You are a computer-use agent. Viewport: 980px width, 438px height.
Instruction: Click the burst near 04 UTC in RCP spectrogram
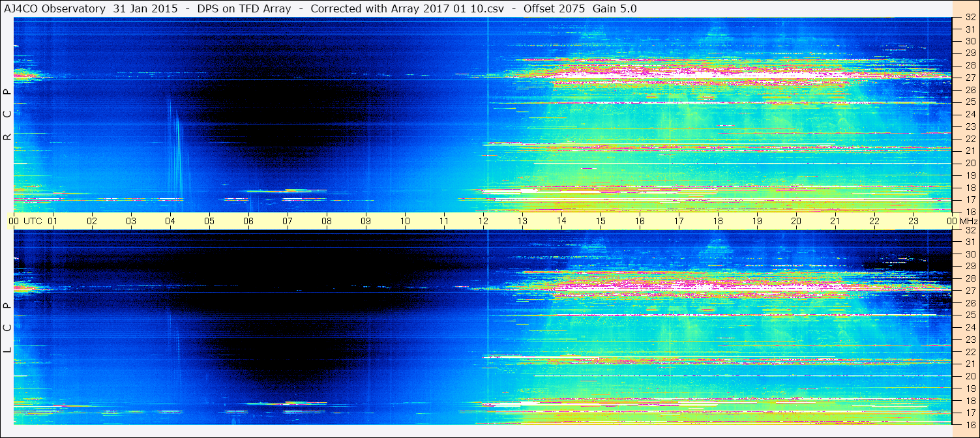175,150
